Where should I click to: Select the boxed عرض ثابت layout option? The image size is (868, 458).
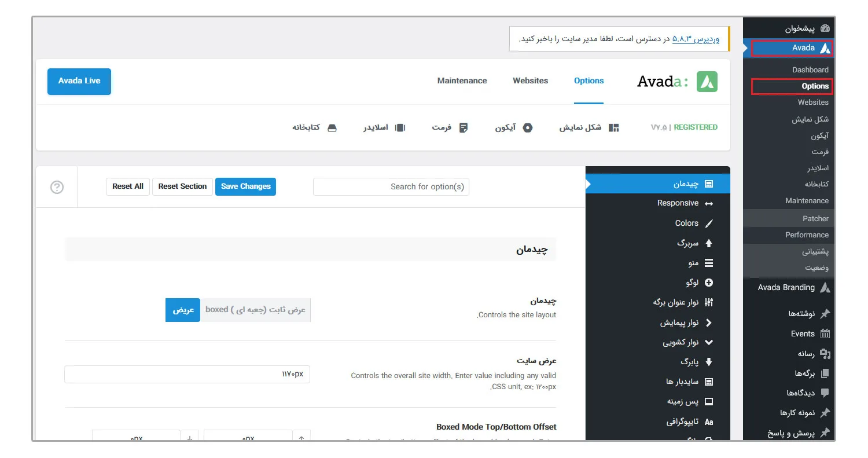point(255,310)
